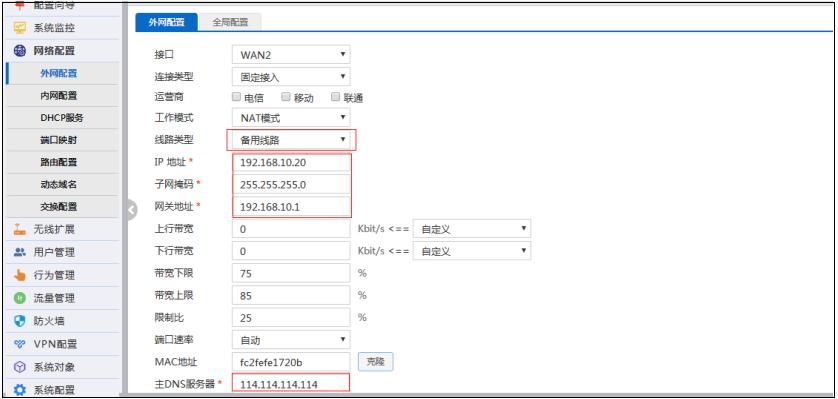Open 无线扩展 in the sidebar
This screenshot has height=399, width=838.
pyautogui.click(x=54, y=230)
